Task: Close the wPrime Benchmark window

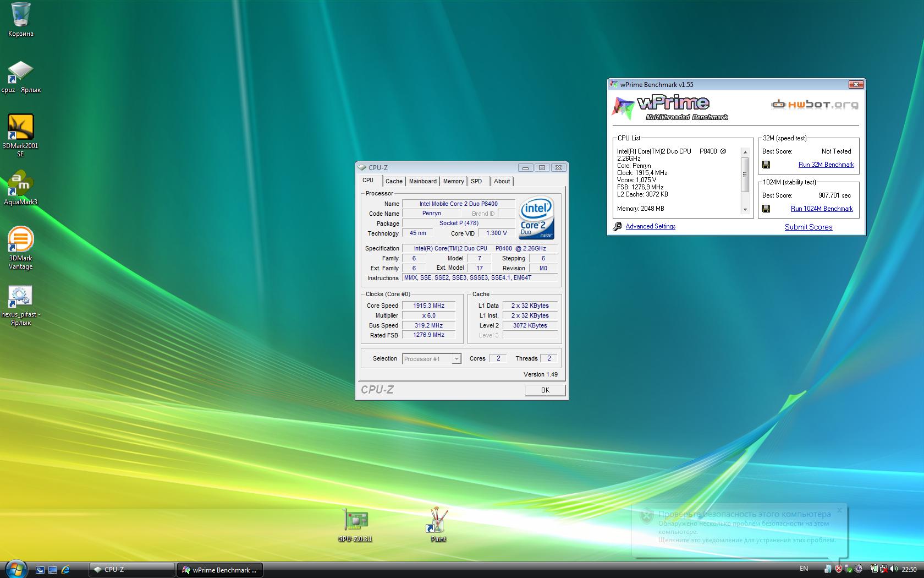Action: [856, 84]
